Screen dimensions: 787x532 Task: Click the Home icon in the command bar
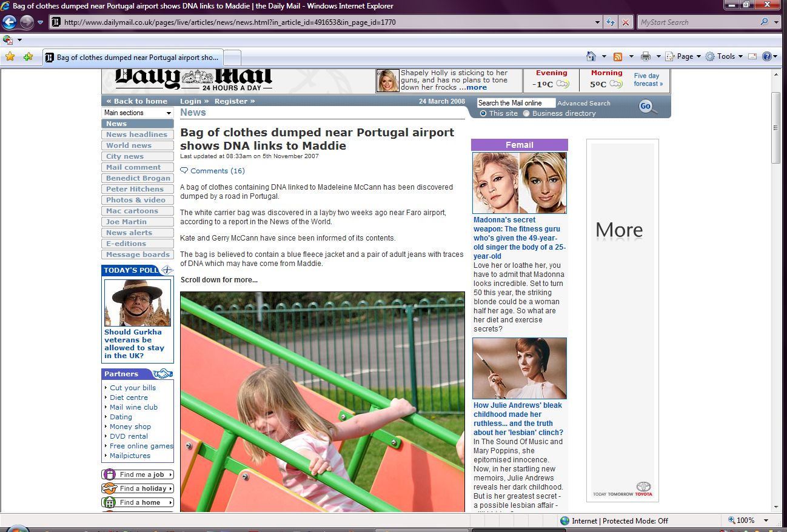pos(591,56)
